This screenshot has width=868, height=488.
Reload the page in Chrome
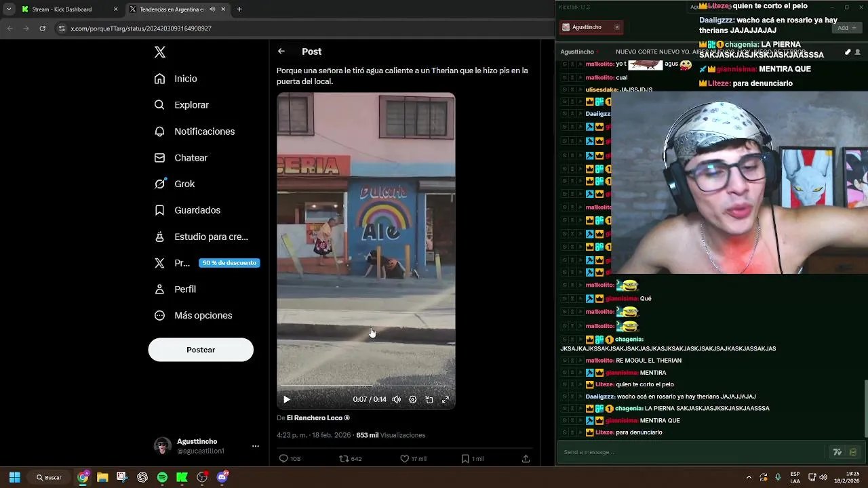pyautogui.click(x=42, y=28)
